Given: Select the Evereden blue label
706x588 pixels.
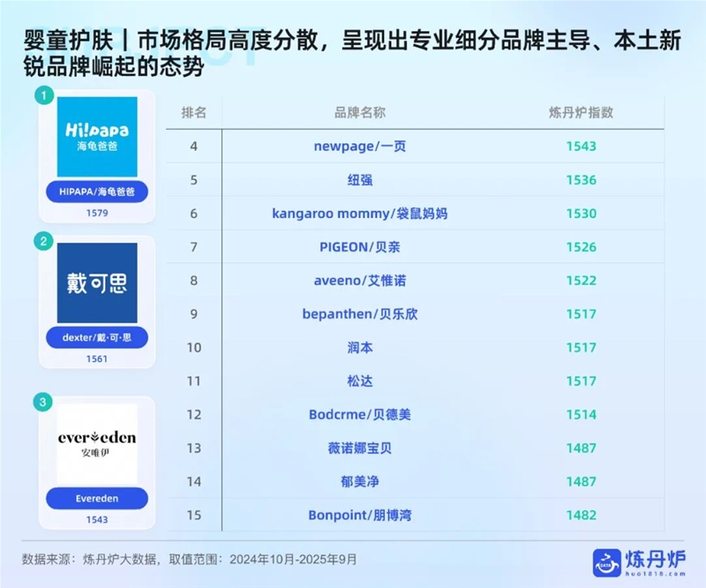Looking at the screenshot, I should [x=97, y=499].
